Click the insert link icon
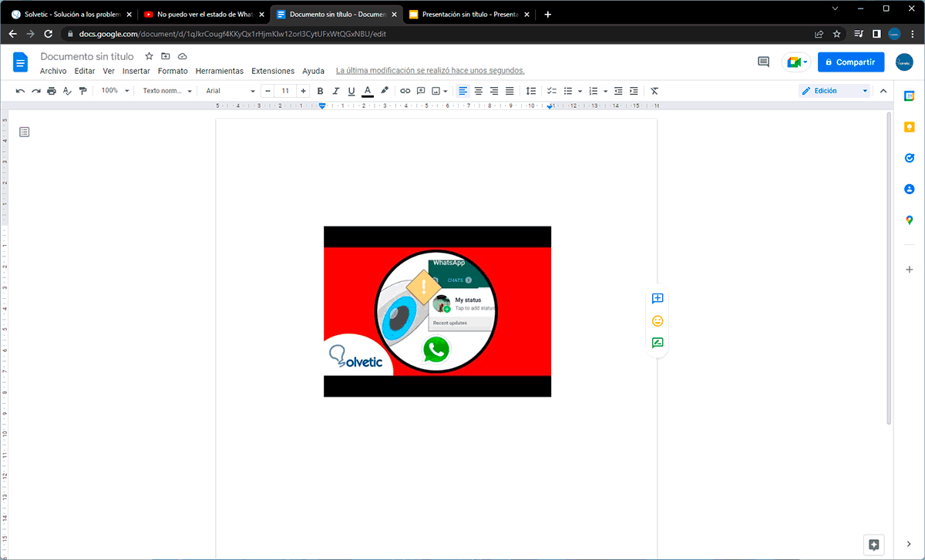 [405, 91]
